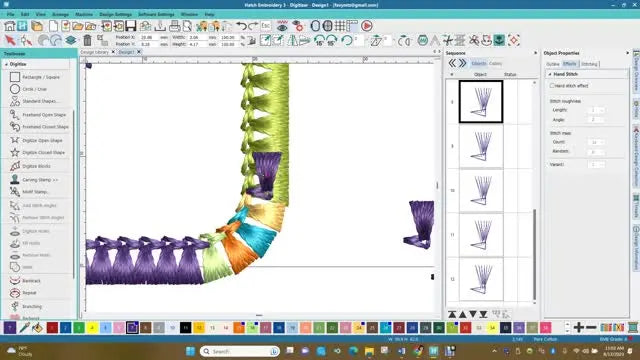Click the layers stack toolbar icon
Viewport: 640px width, 360px height.
pos(71,40)
